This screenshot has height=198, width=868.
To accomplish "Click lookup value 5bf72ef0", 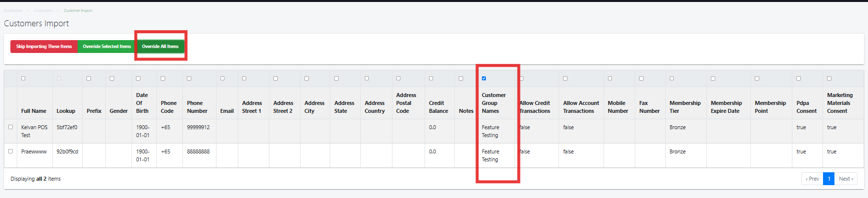I will click(x=67, y=127).
